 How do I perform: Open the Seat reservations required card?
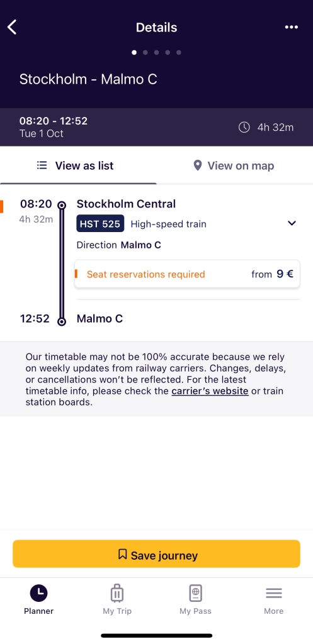(187, 274)
